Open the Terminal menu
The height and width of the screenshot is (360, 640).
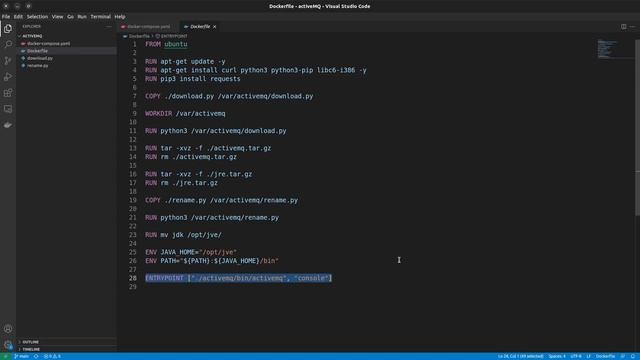(x=100, y=17)
